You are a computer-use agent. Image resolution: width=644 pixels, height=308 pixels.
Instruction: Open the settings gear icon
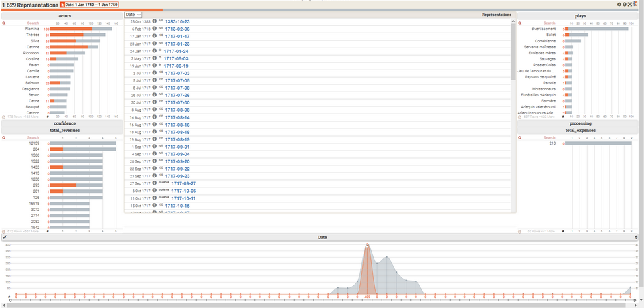pos(619,4)
